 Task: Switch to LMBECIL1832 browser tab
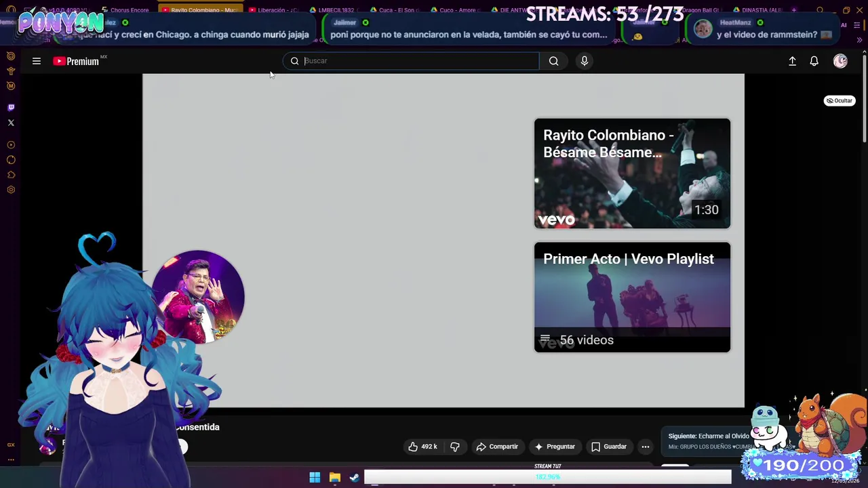coord(334,9)
